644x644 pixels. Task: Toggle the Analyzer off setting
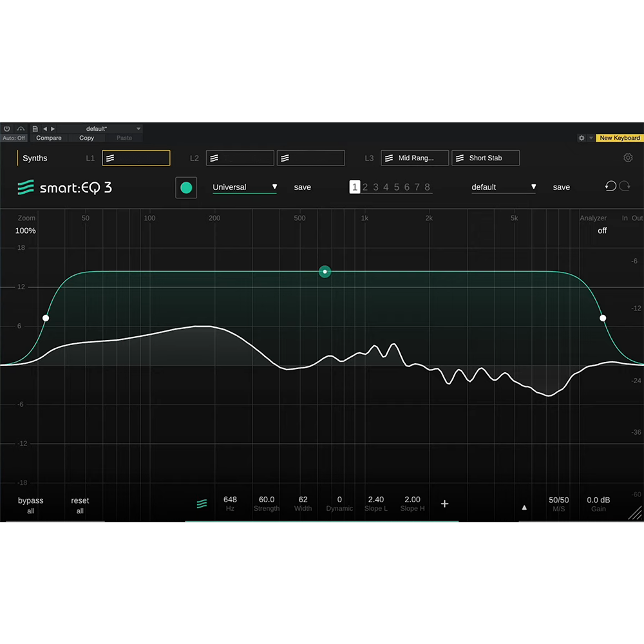[x=601, y=231]
